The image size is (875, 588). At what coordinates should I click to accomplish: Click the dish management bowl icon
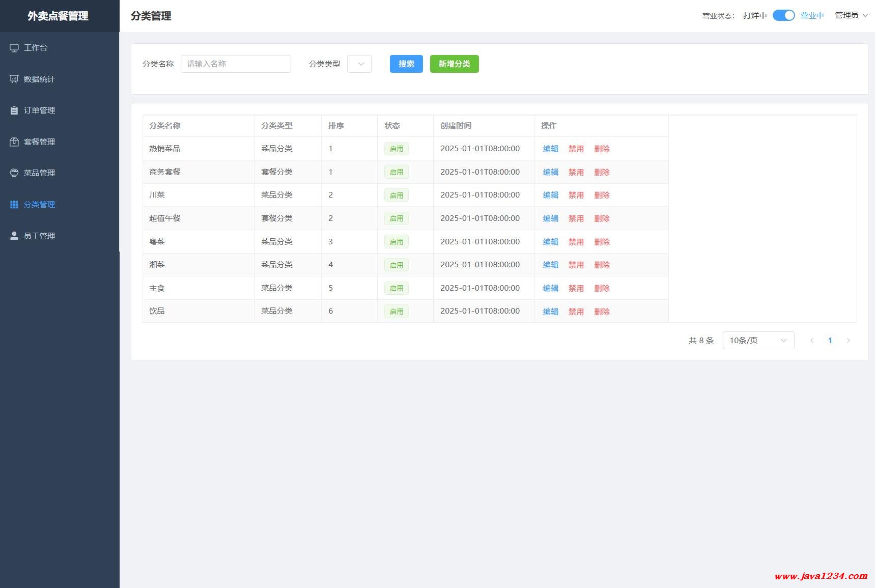[x=14, y=173]
